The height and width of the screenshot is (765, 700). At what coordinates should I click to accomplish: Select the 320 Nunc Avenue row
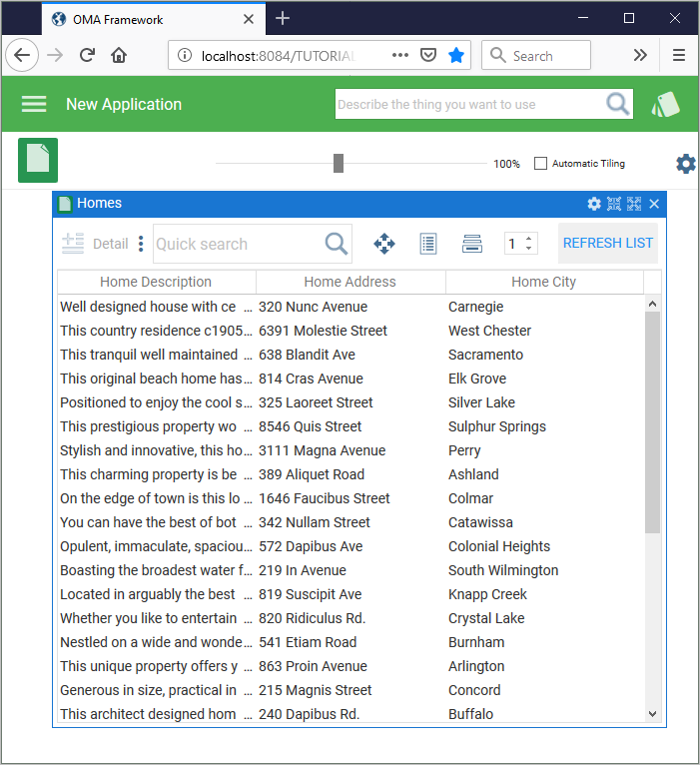351,307
